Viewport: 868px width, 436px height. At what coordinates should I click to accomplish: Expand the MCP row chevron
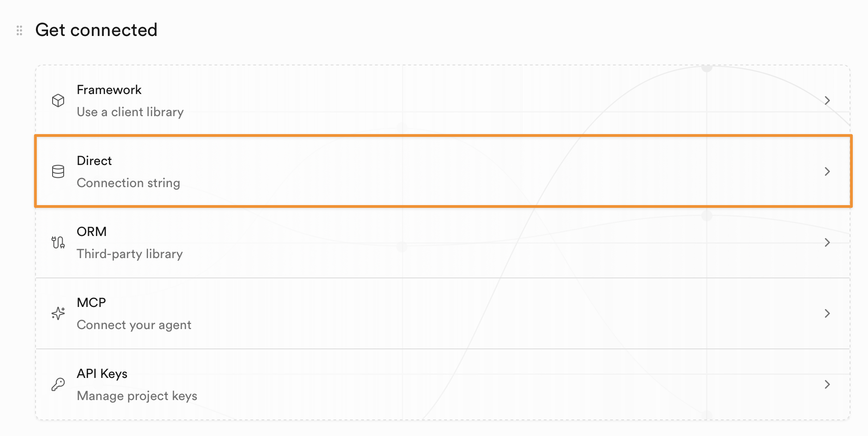pos(827,313)
